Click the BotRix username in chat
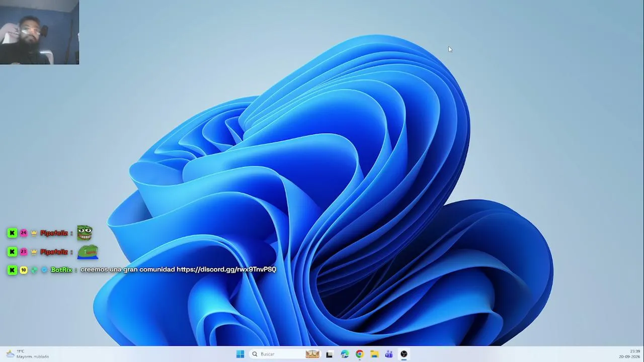 click(61, 270)
